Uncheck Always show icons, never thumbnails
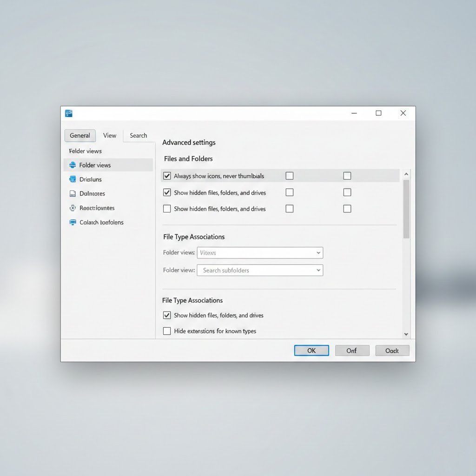This screenshot has width=476, height=476. click(167, 176)
